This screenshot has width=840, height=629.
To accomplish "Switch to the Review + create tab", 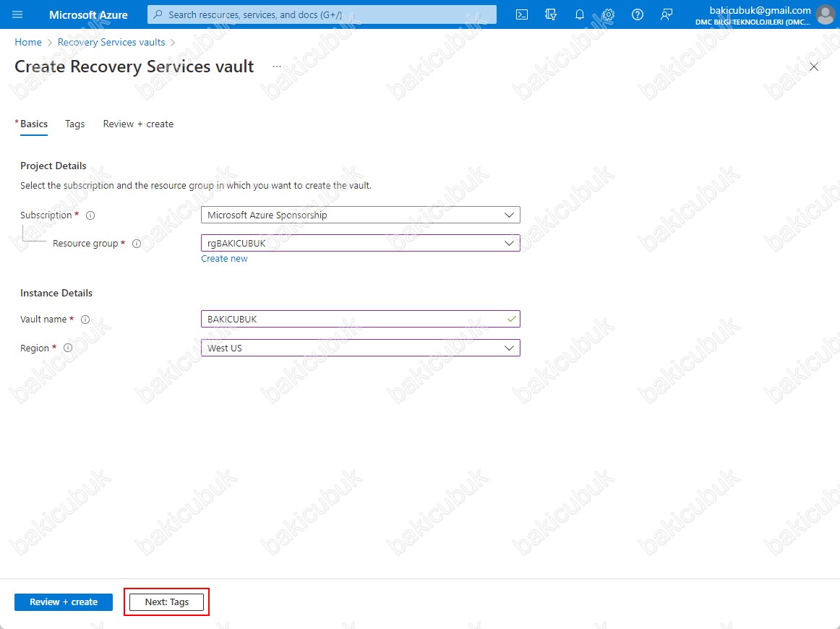I will pos(138,124).
